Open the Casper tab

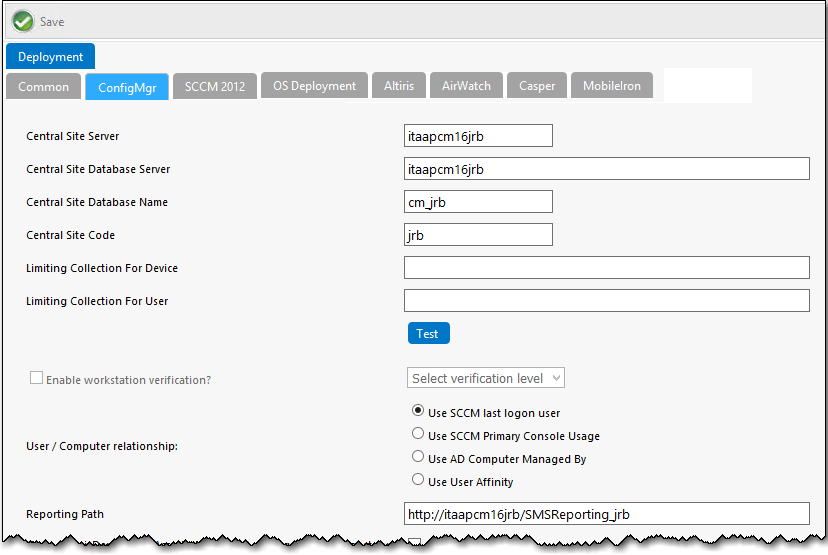click(537, 86)
